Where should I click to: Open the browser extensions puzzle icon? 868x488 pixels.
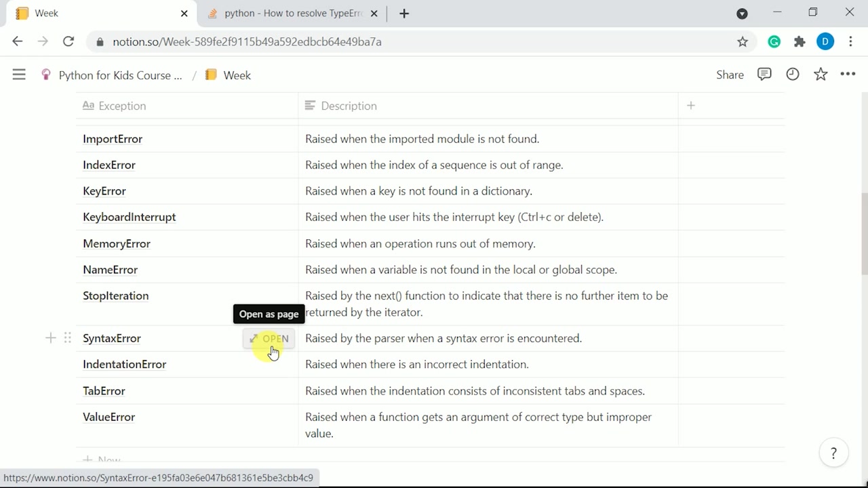click(800, 42)
